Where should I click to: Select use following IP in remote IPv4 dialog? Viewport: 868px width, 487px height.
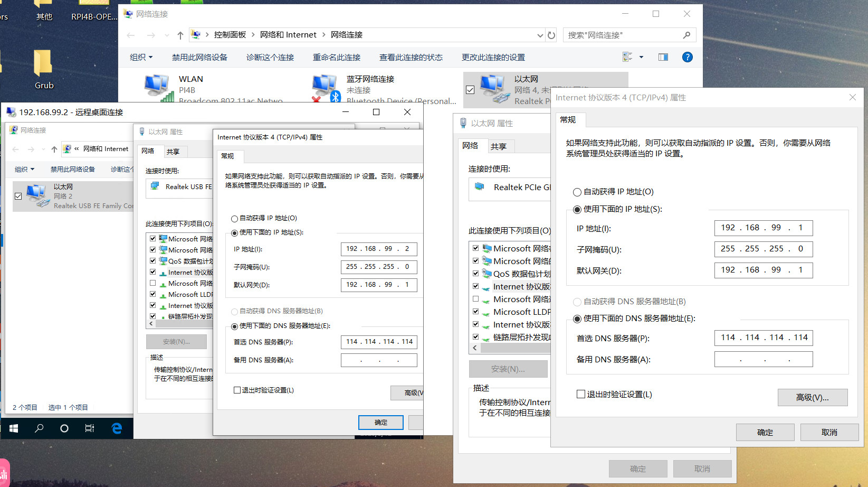[234, 233]
